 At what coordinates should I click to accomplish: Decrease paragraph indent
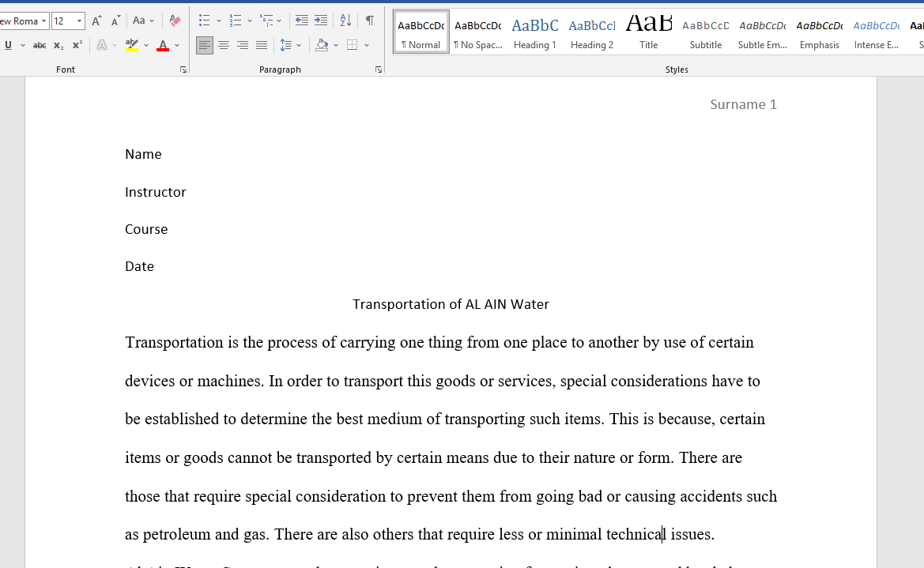[302, 21]
